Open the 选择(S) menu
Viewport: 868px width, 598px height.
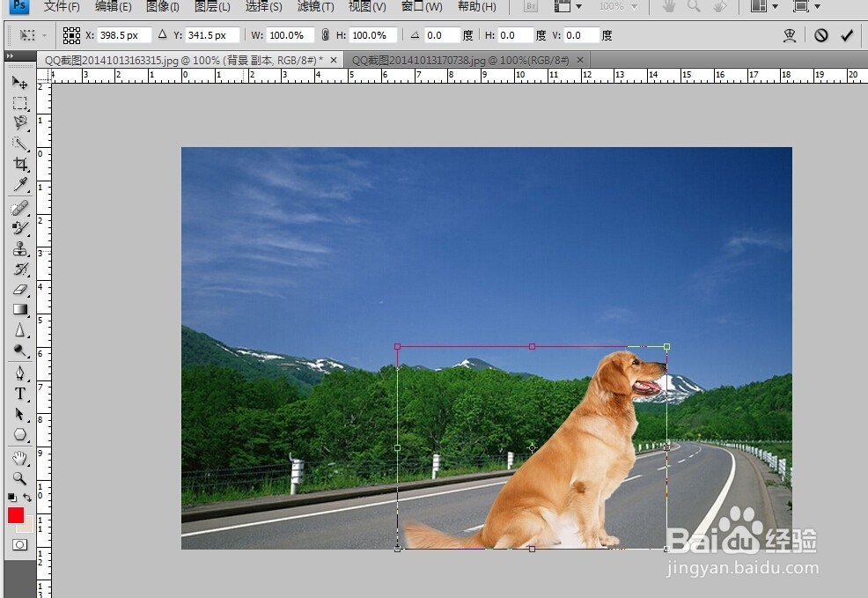(x=263, y=7)
